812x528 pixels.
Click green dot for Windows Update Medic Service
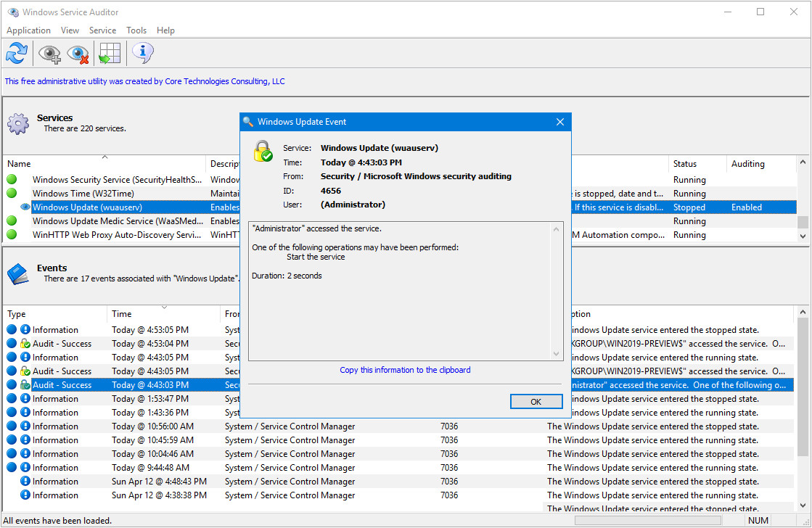(12, 220)
